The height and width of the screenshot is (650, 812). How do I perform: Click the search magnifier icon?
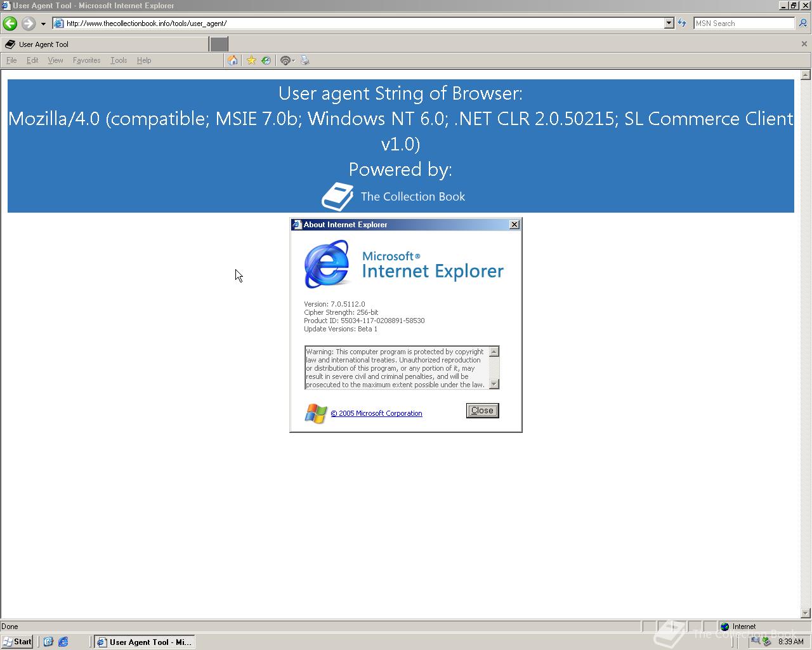point(802,23)
